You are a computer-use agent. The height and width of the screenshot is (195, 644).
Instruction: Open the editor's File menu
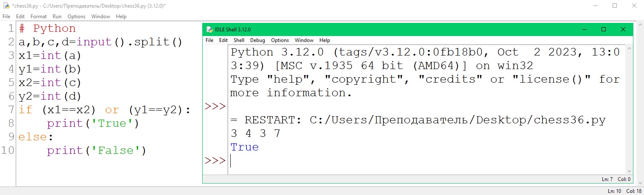(6, 17)
